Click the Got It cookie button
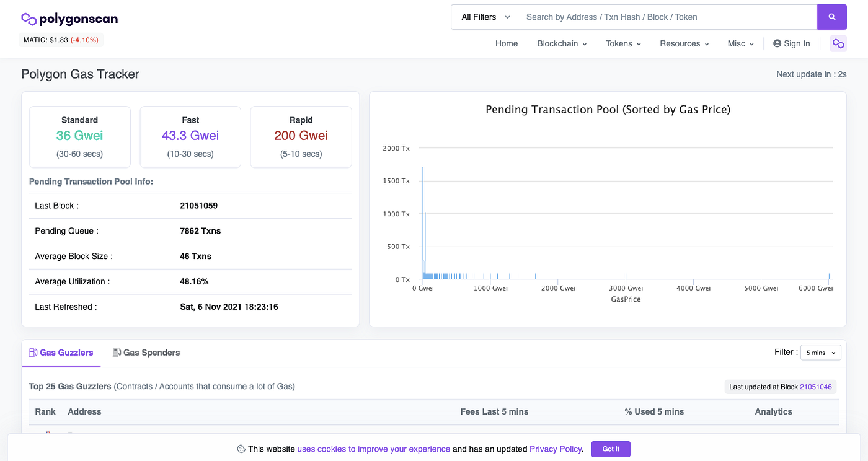This screenshot has height=461, width=868. click(x=611, y=449)
